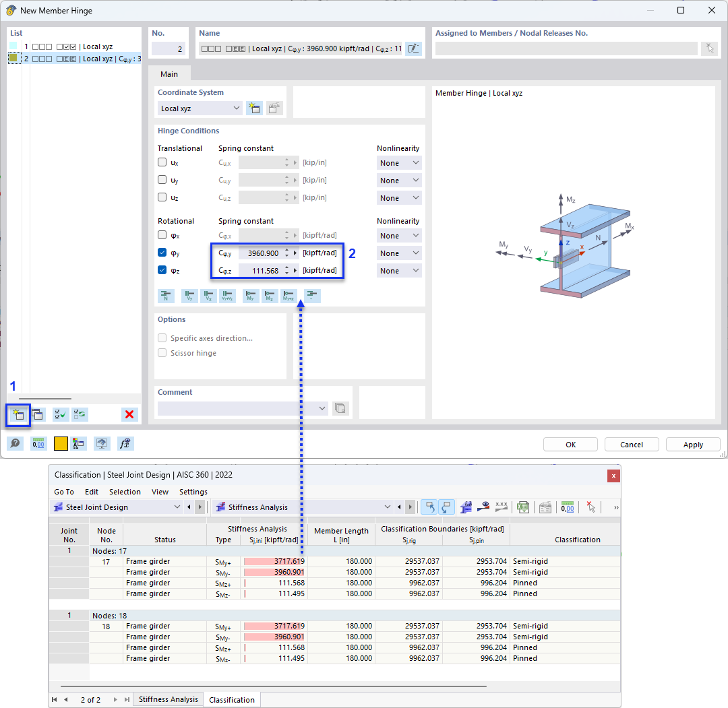Click the fx formula icon in dialog footer

pyautogui.click(x=125, y=444)
